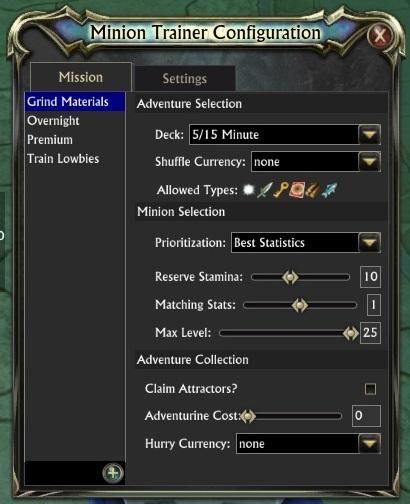Add a new mission with the plus icon
Image resolution: width=410 pixels, height=504 pixels.
[x=113, y=473]
